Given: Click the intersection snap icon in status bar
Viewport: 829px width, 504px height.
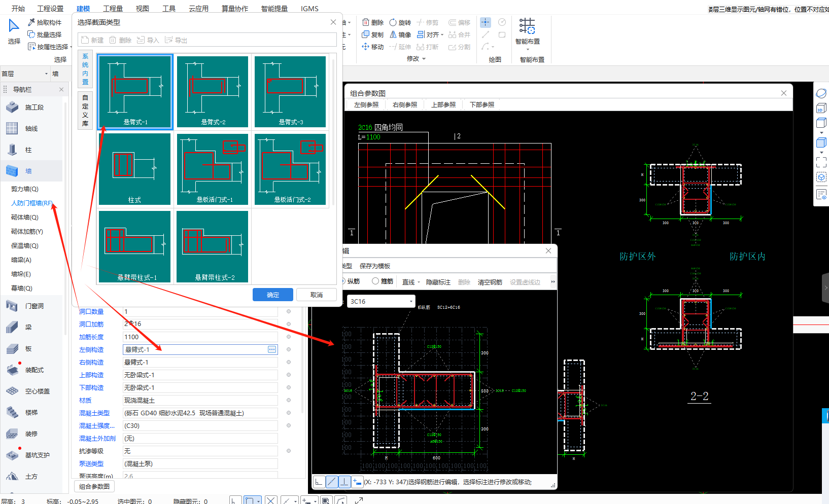Looking at the screenshot, I should point(271,500).
